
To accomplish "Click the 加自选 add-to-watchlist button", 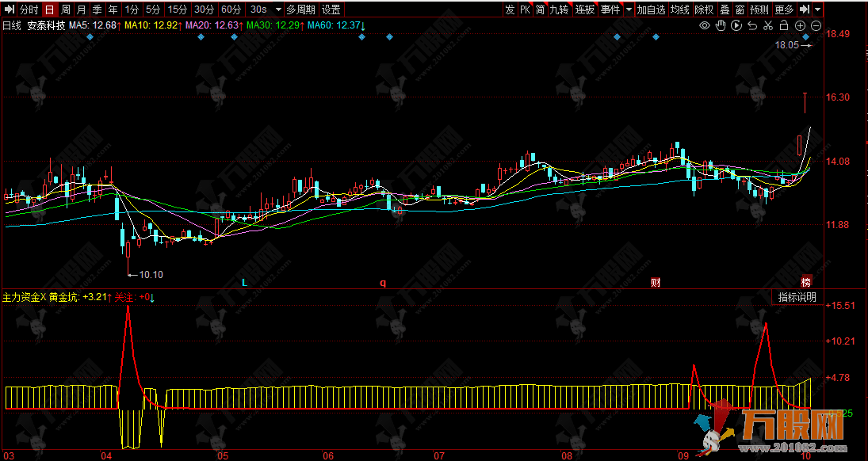I will [x=651, y=10].
